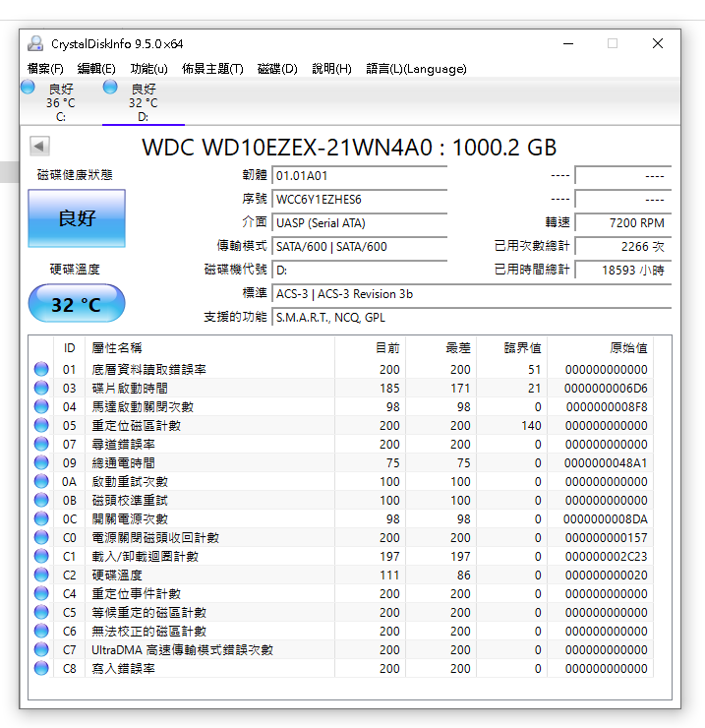Image resolution: width=705 pixels, height=728 pixels.
Task: Click the 良好 health status button
Action: tap(77, 218)
